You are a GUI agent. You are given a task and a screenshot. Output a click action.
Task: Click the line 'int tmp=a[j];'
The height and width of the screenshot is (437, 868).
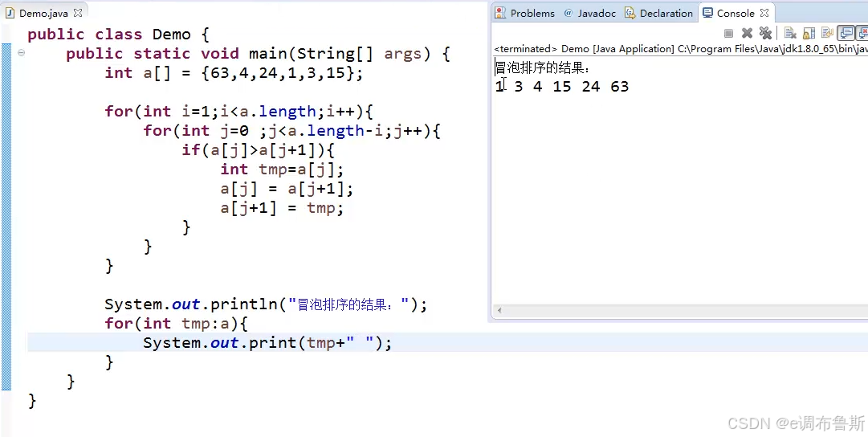tap(282, 169)
